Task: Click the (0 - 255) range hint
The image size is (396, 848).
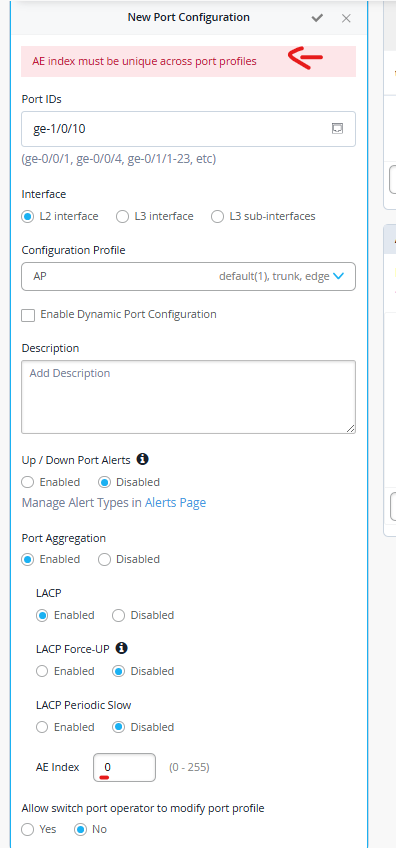Action: pos(189,767)
